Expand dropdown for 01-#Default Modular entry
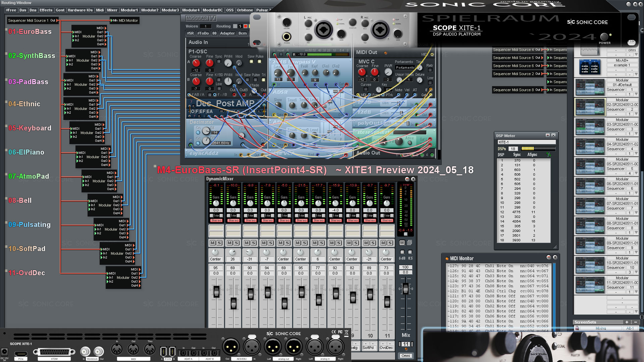Screen dimensions: 644x362 [636, 94]
